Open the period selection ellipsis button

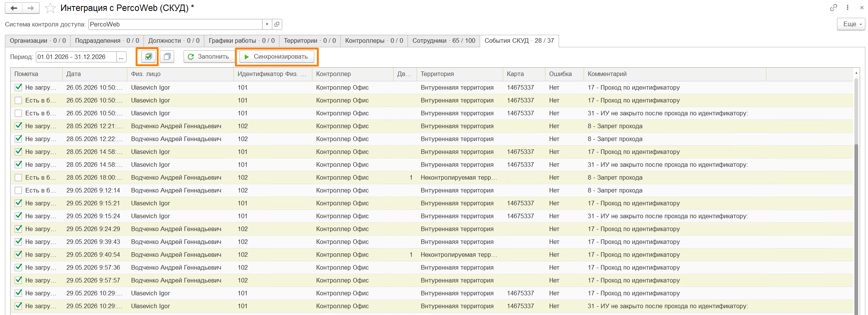[x=121, y=57]
